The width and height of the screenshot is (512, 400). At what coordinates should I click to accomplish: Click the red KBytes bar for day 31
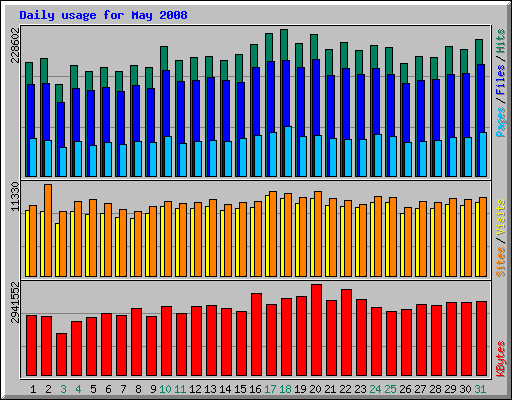pos(481,338)
